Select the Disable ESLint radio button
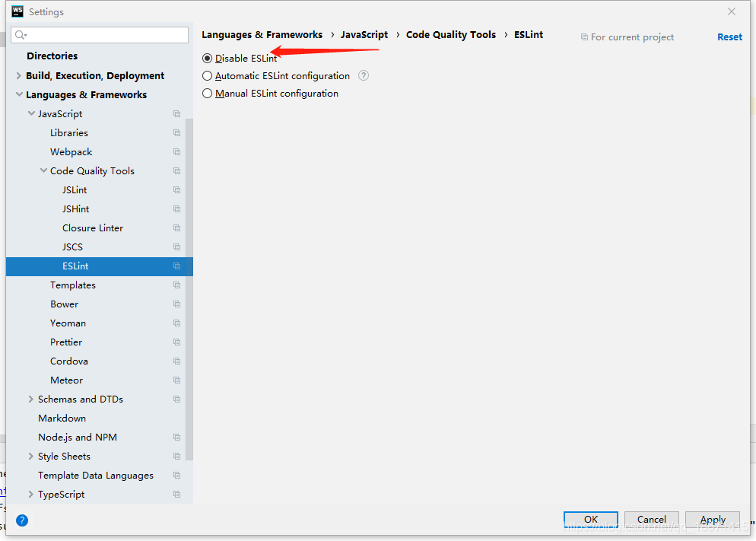 click(207, 58)
